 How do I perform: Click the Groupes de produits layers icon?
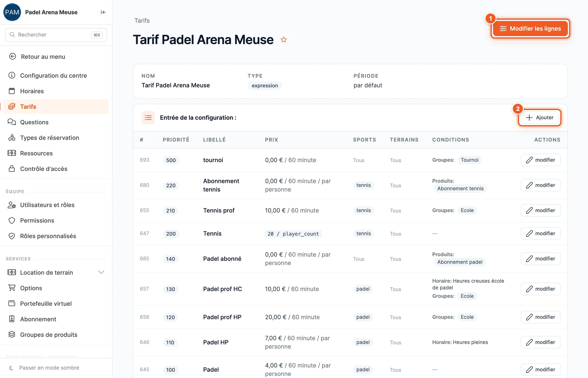(x=12, y=335)
